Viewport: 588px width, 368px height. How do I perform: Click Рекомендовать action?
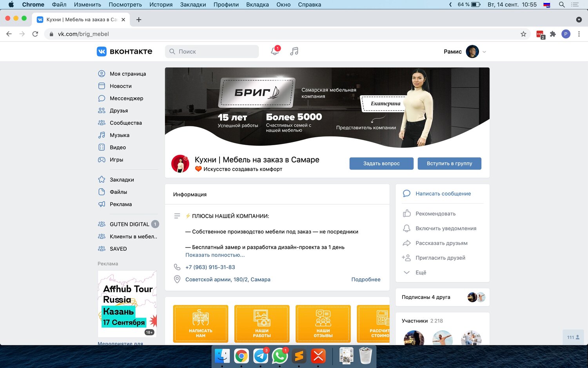(x=435, y=214)
